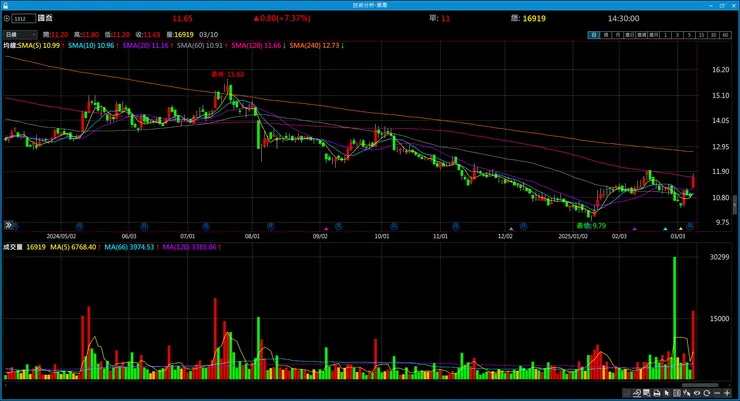This screenshot has height=401, width=740.
Task: Select the 1-minute period tab
Action: (665, 35)
